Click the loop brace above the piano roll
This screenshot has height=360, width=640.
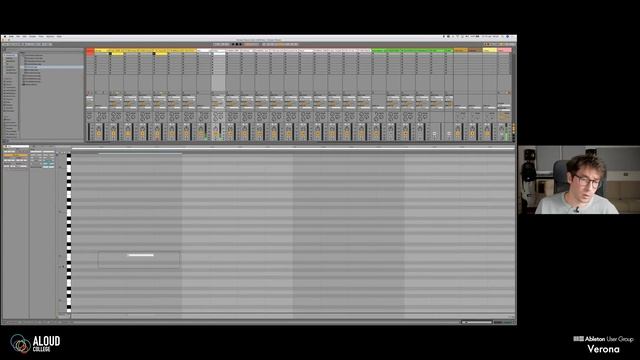click(140, 153)
